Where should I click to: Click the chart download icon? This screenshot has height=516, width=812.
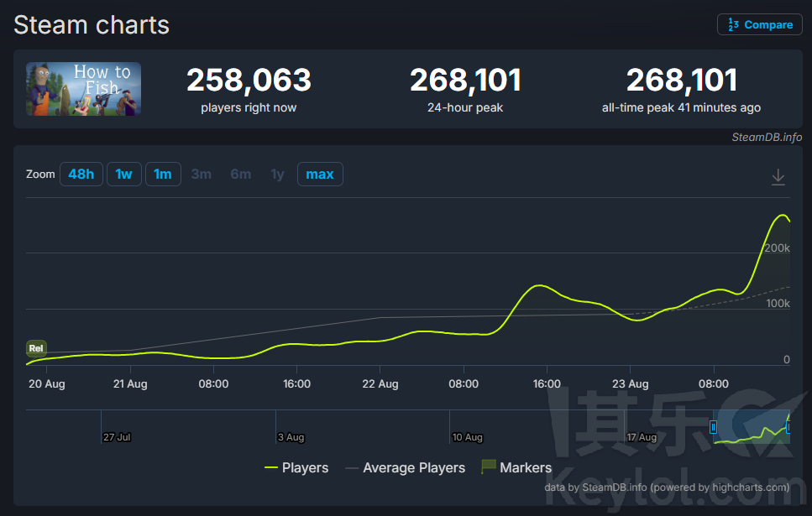pos(778,177)
